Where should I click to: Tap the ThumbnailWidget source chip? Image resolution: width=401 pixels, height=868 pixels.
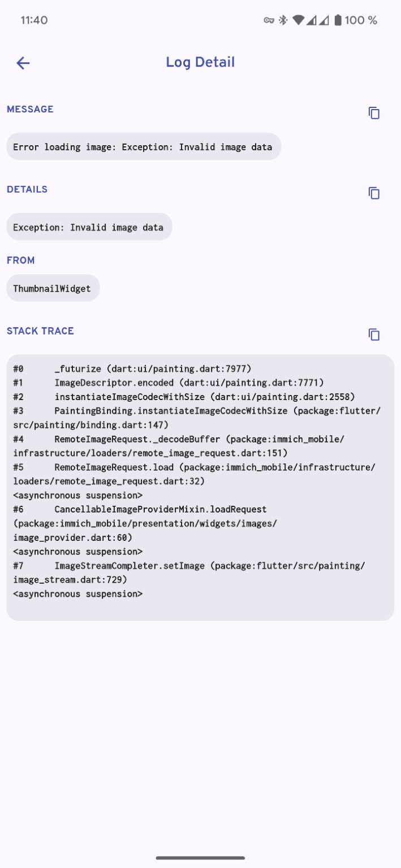(x=53, y=288)
